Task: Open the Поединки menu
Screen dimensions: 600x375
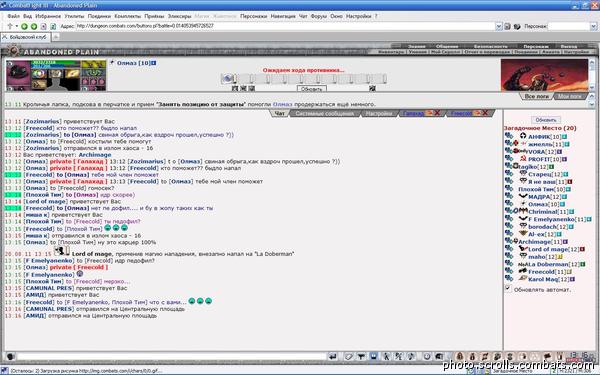Action: [99, 16]
